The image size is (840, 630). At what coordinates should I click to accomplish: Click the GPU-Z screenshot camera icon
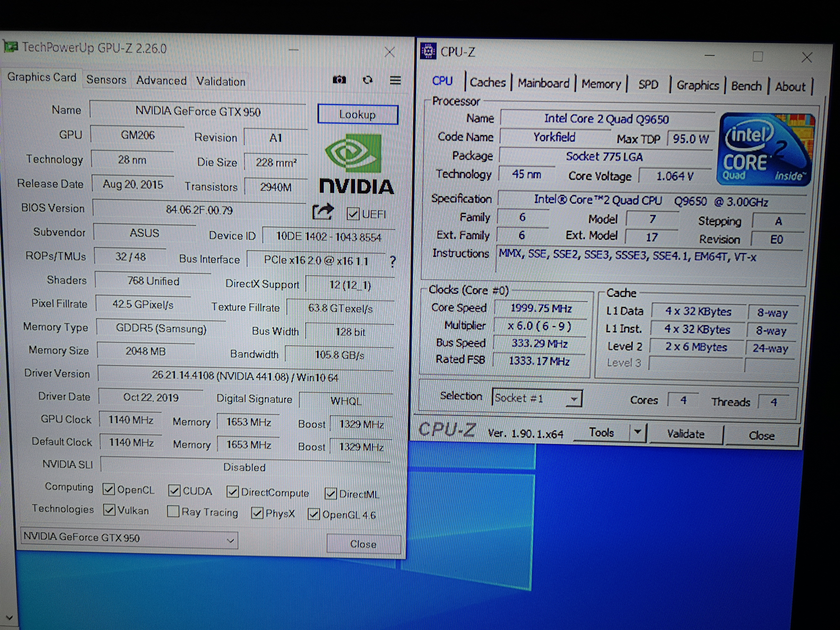(339, 80)
